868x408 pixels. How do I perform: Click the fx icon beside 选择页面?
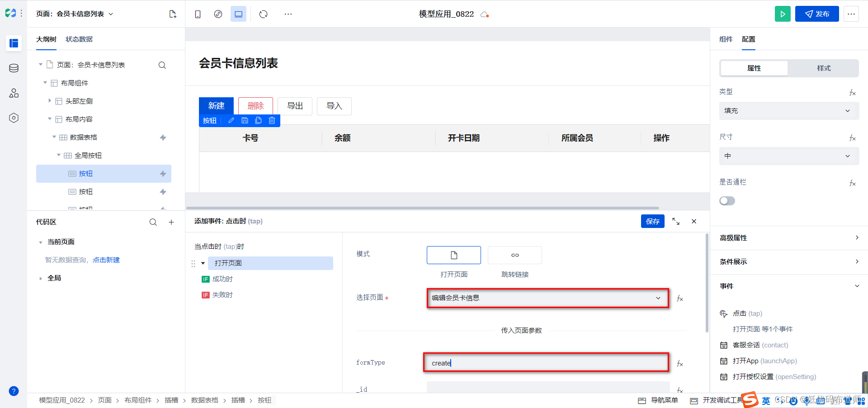click(x=679, y=298)
